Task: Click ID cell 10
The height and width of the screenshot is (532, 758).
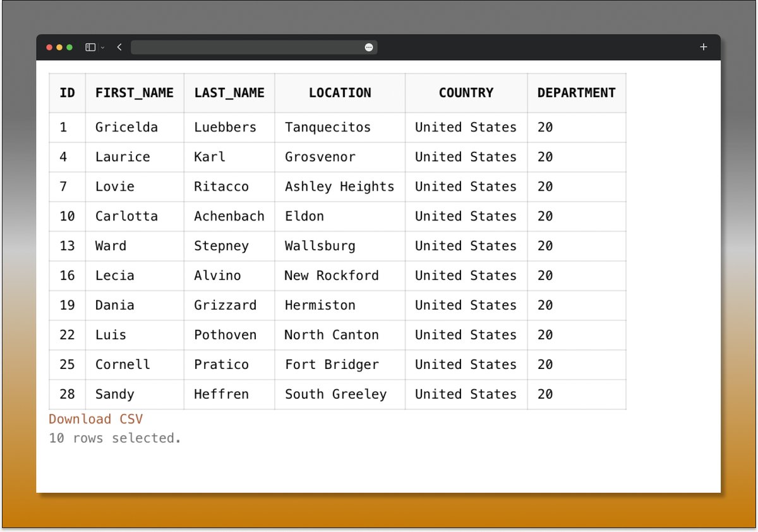Action: coord(67,216)
